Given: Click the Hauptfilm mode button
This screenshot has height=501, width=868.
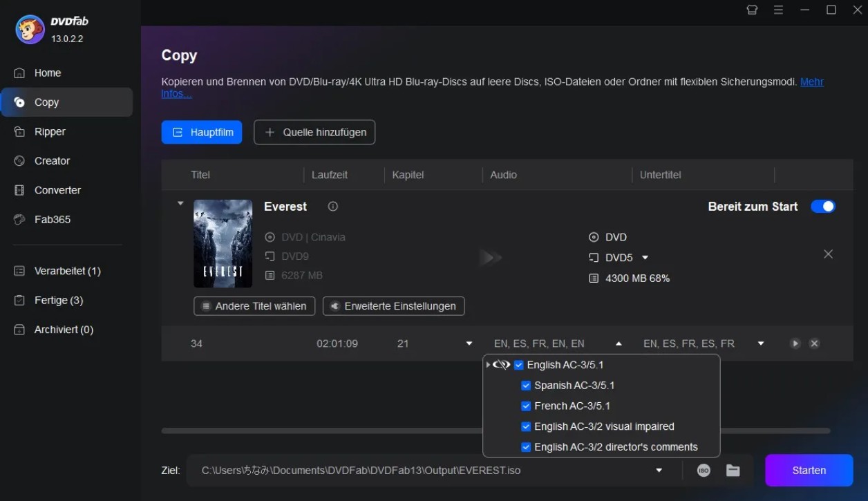Looking at the screenshot, I should pyautogui.click(x=202, y=132).
